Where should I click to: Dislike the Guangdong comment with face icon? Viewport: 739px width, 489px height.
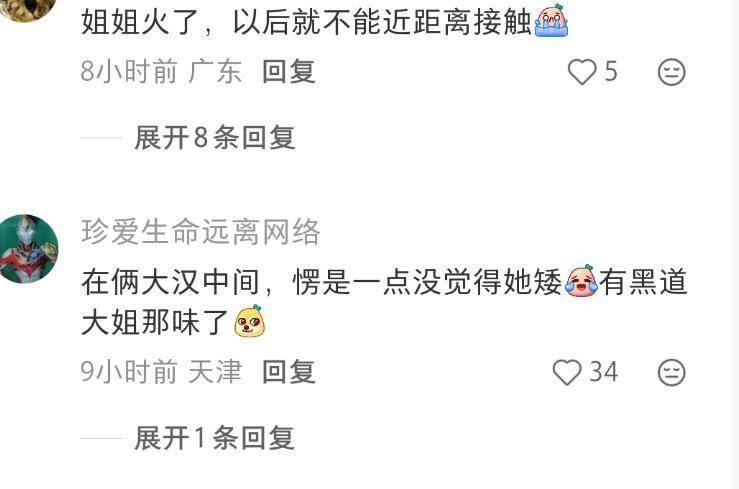[x=671, y=72]
